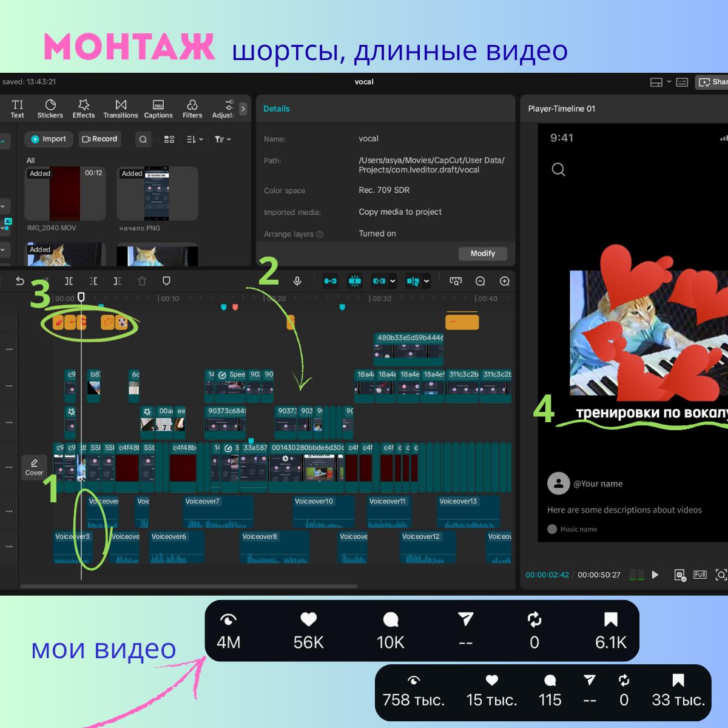Open the preview axis dropdown arrow
Viewport: 728px width, 728px height.
pyautogui.click(x=426, y=281)
